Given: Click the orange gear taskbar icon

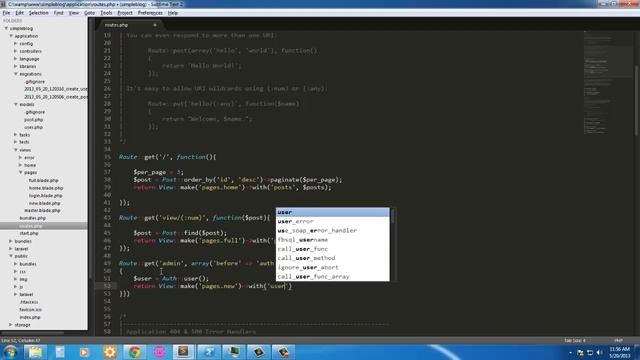Looking at the screenshot, I should [110, 352].
